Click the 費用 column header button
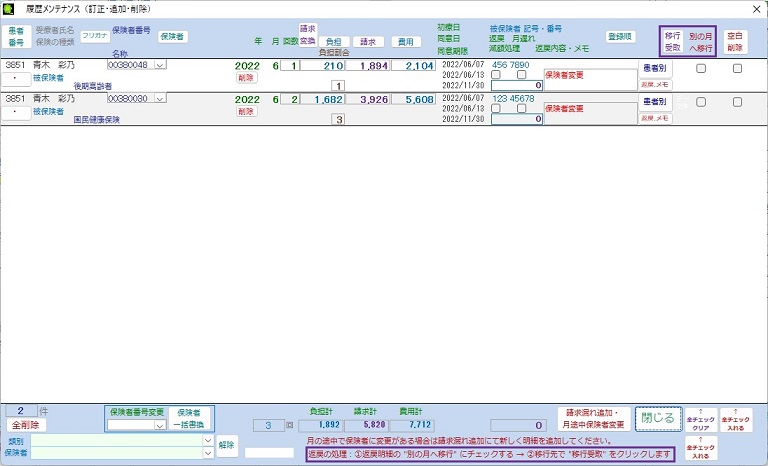This screenshot has width=768, height=466. click(x=406, y=42)
